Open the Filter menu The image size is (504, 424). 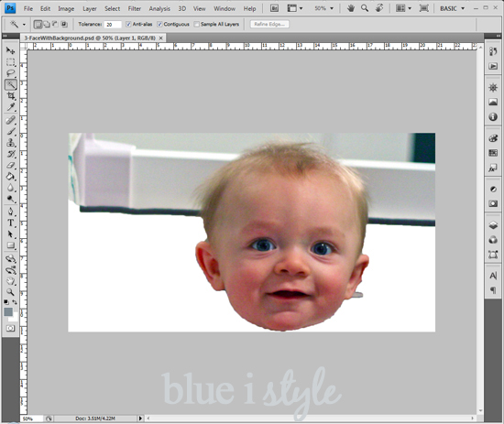(135, 8)
